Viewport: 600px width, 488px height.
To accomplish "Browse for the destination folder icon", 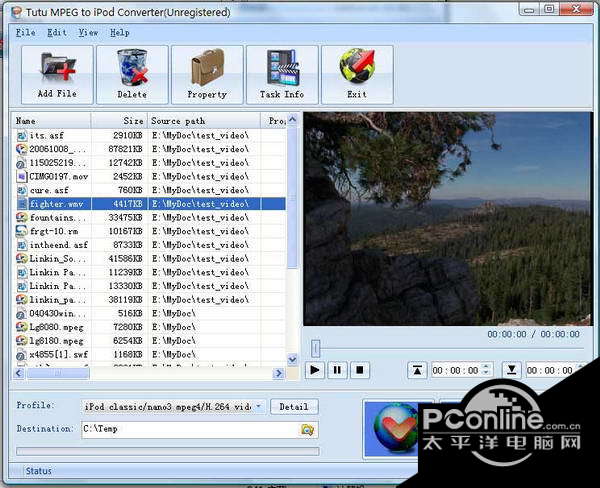I will pos(307,430).
